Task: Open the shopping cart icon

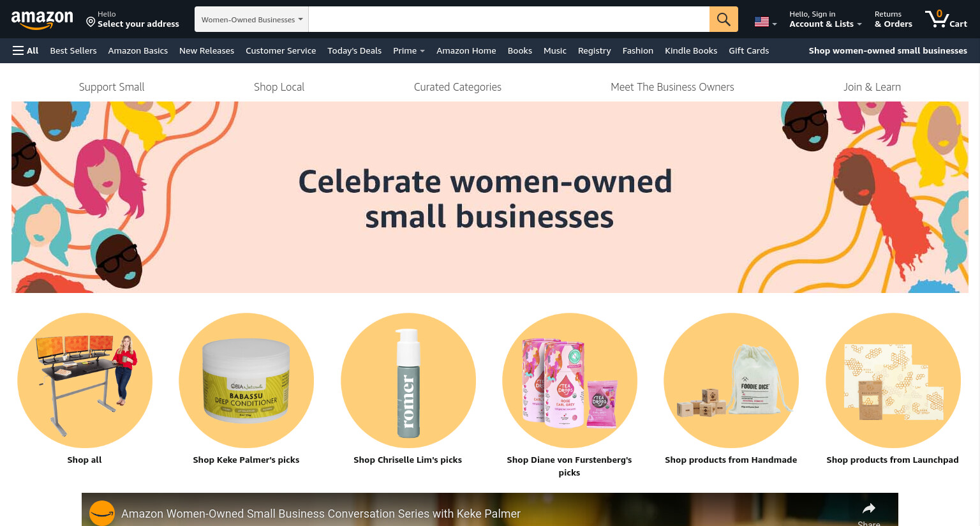Action: tap(946, 19)
